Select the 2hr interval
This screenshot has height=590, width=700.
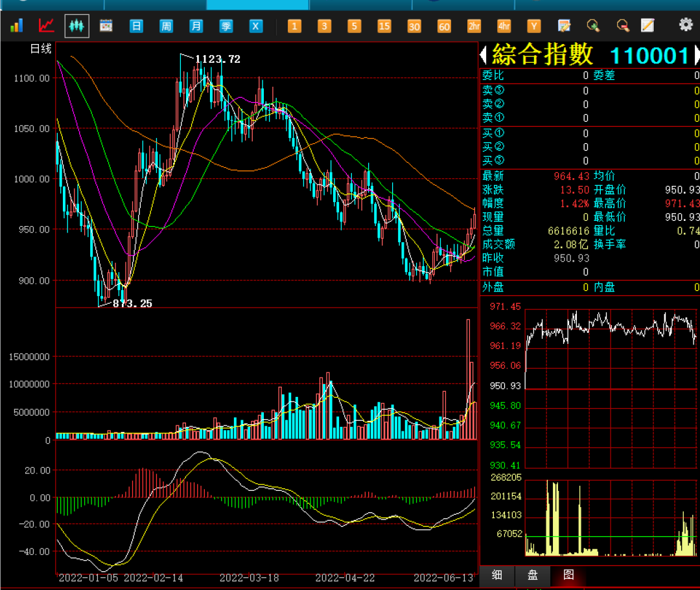[x=474, y=26]
